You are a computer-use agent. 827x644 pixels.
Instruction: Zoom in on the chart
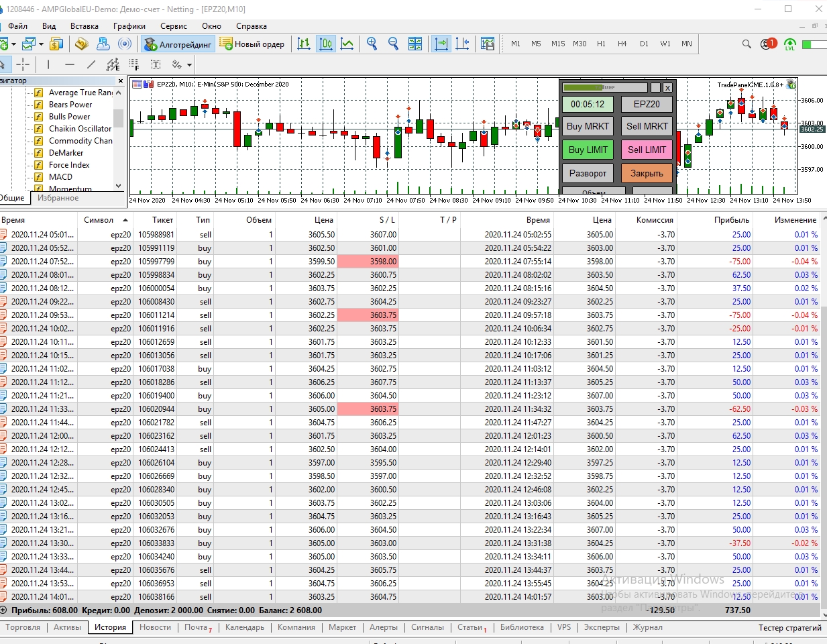(372, 44)
